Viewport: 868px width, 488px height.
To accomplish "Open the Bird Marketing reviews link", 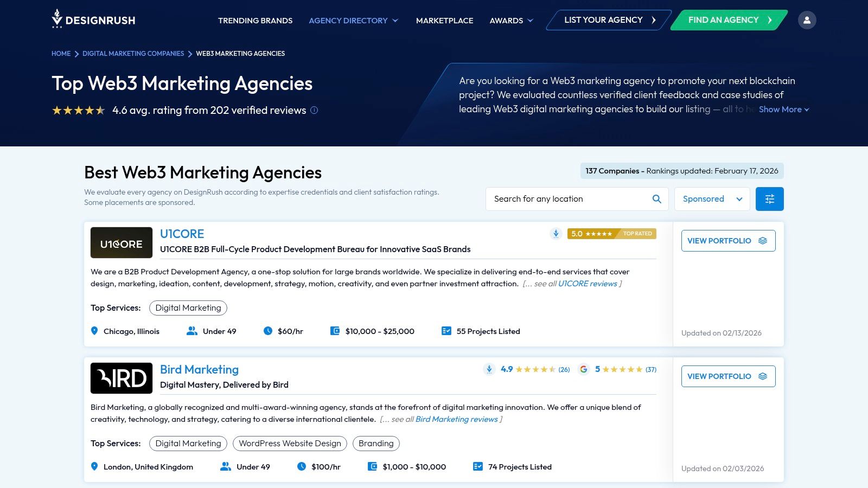I will pos(456,419).
